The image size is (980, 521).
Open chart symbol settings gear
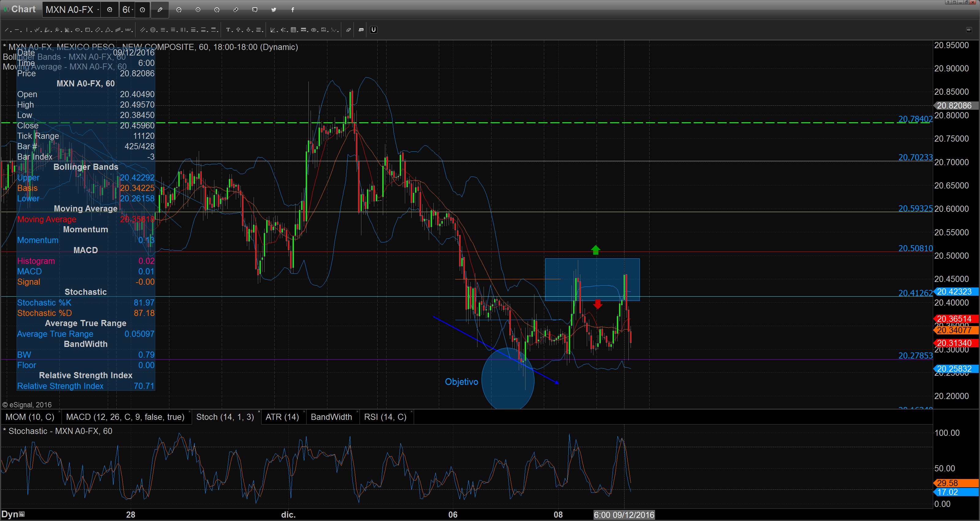[x=110, y=10]
